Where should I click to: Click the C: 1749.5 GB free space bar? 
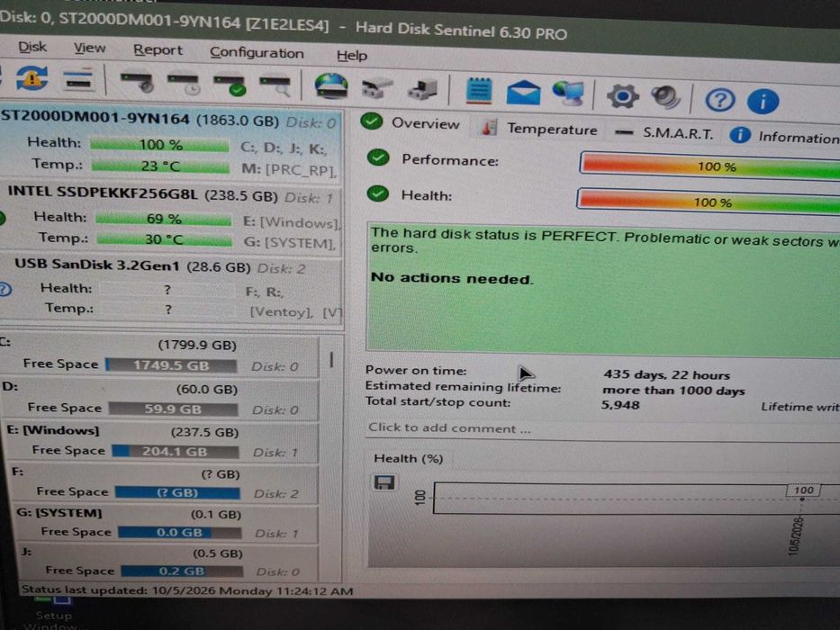click(x=171, y=365)
